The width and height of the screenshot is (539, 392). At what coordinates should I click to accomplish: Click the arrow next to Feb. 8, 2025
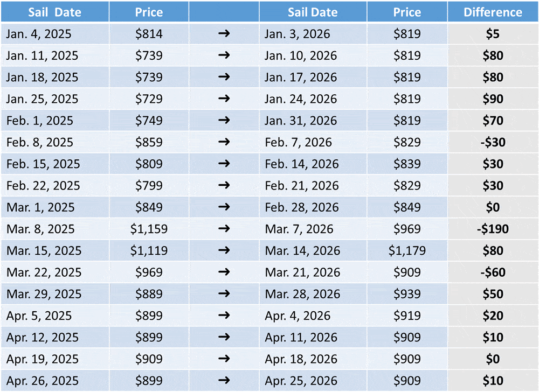point(224,142)
